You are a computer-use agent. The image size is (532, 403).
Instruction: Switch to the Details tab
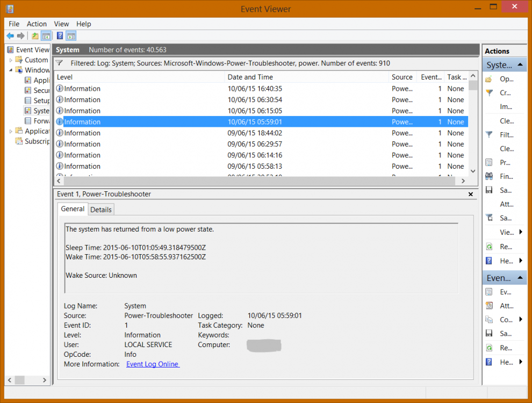click(x=101, y=210)
